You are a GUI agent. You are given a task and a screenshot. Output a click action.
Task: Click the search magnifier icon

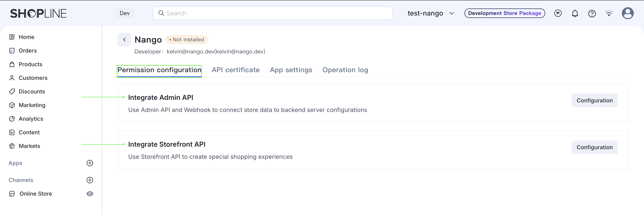coord(161,13)
